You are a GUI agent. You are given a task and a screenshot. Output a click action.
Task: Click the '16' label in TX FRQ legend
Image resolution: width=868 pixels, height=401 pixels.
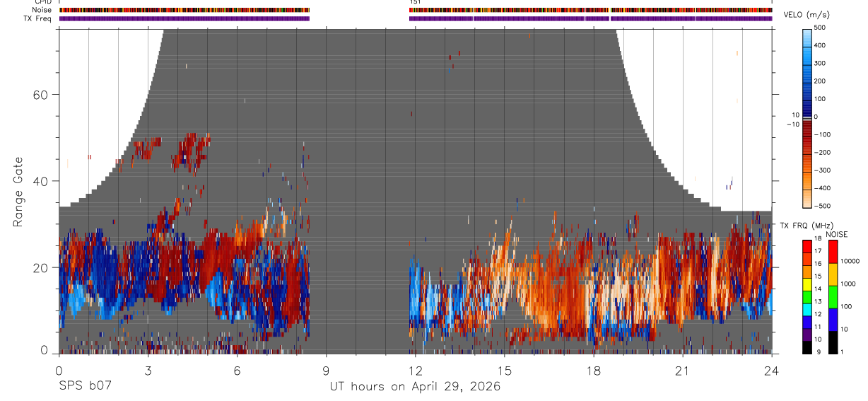click(819, 264)
